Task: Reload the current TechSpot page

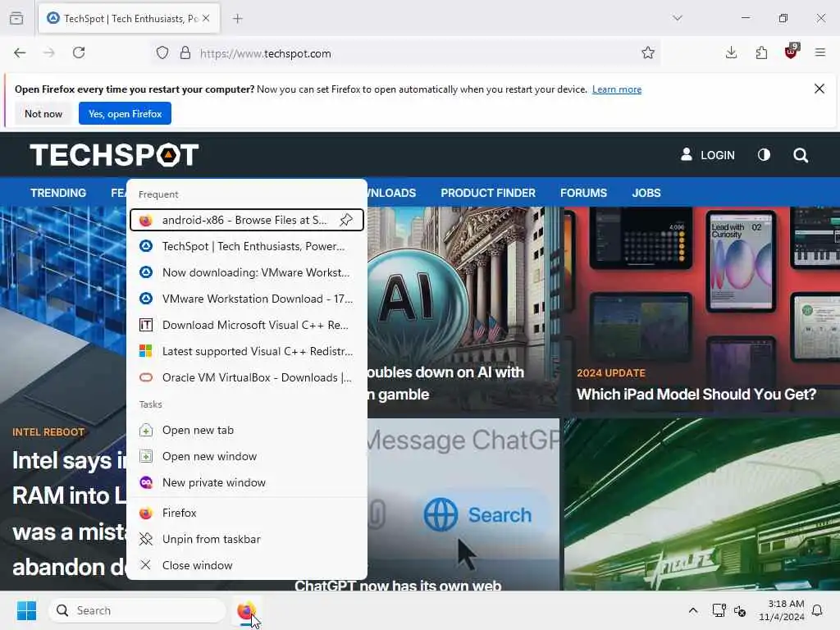Action: point(79,52)
